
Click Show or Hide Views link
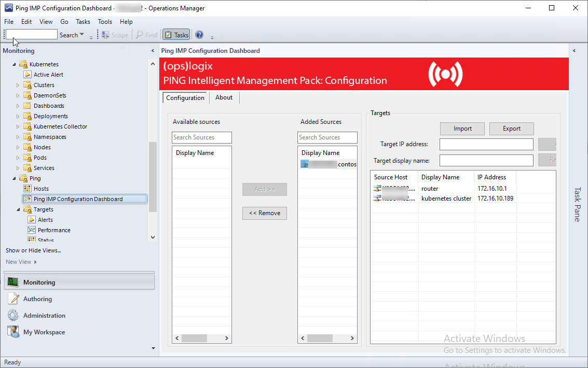tap(33, 250)
